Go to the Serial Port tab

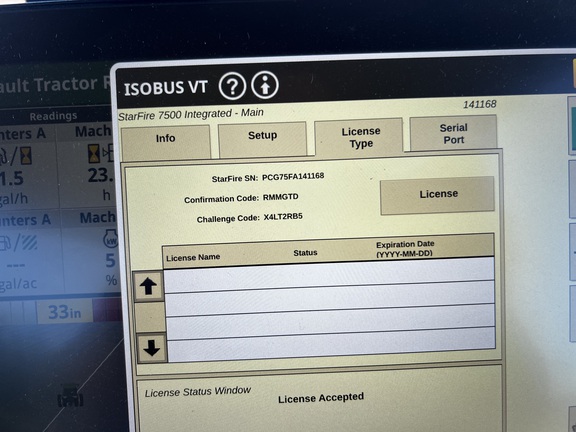pyautogui.click(x=454, y=133)
